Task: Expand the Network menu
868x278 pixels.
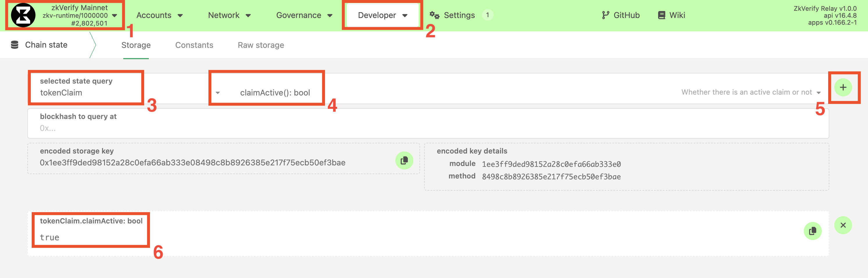Action: (x=229, y=15)
